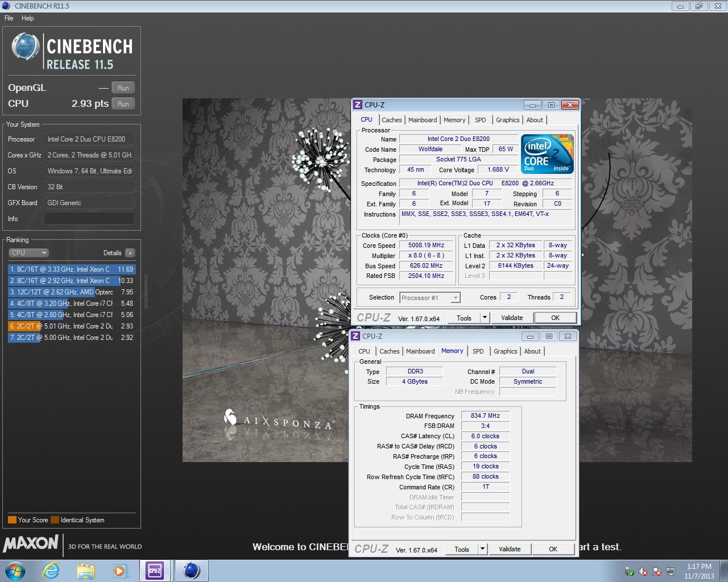This screenshot has width=728, height=582.
Task: Open the CPU ranking type dropdown
Action: pyautogui.click(x=28, y=253)
